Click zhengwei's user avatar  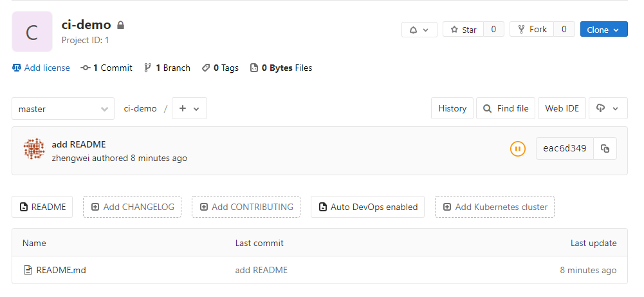click(34, 149)
